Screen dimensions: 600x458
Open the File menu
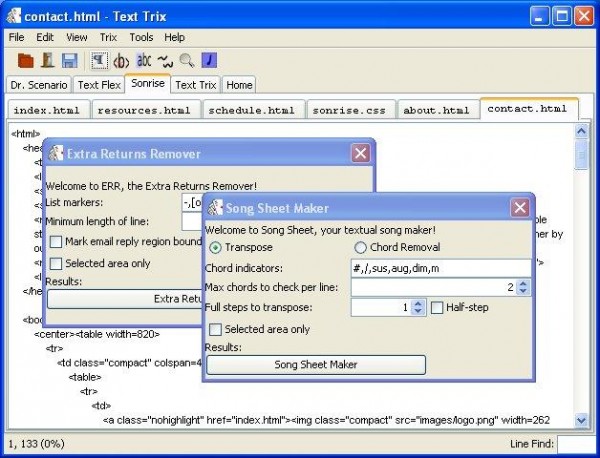click(16, 37)
